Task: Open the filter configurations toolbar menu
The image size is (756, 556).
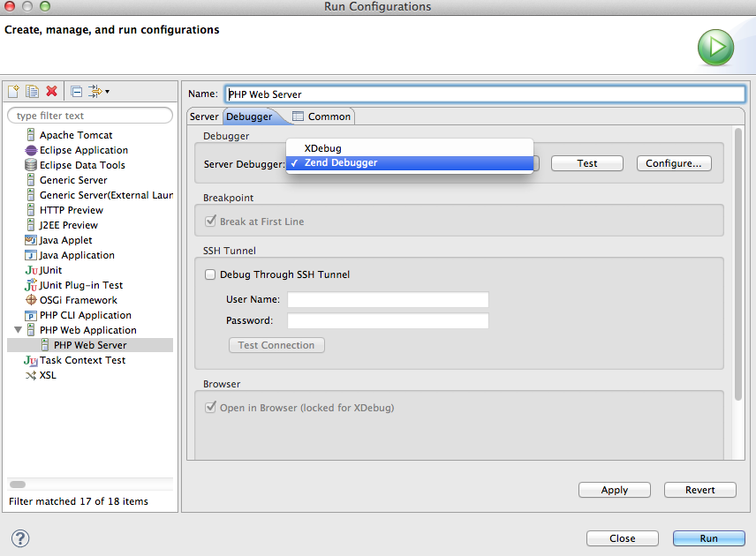Action: (99, 91)
